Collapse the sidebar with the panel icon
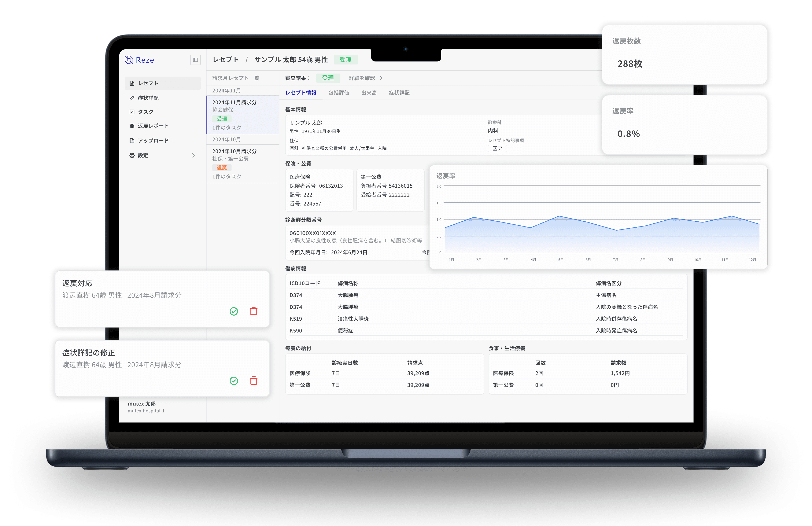 [x=195, y=60]
